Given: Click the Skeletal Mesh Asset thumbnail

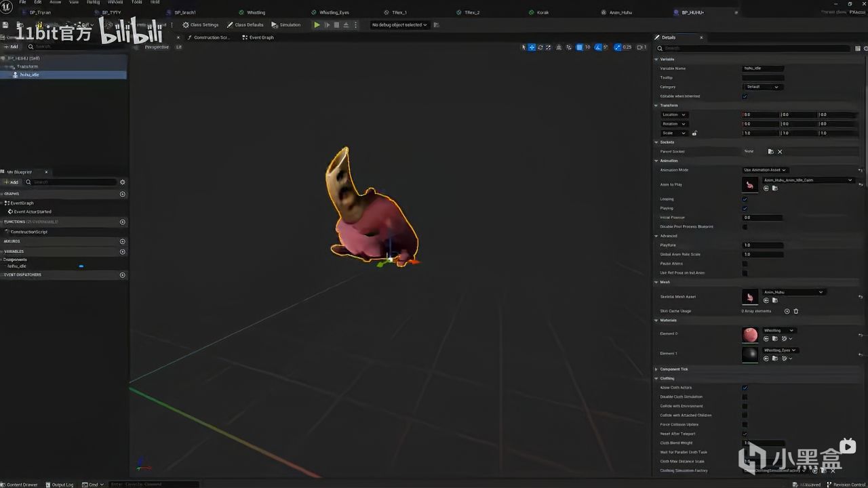Looking at the screenshot, I should (750, 297).
